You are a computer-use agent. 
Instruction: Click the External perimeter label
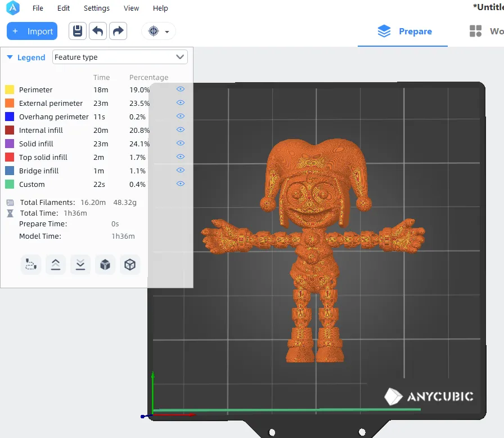coord(51,103)
